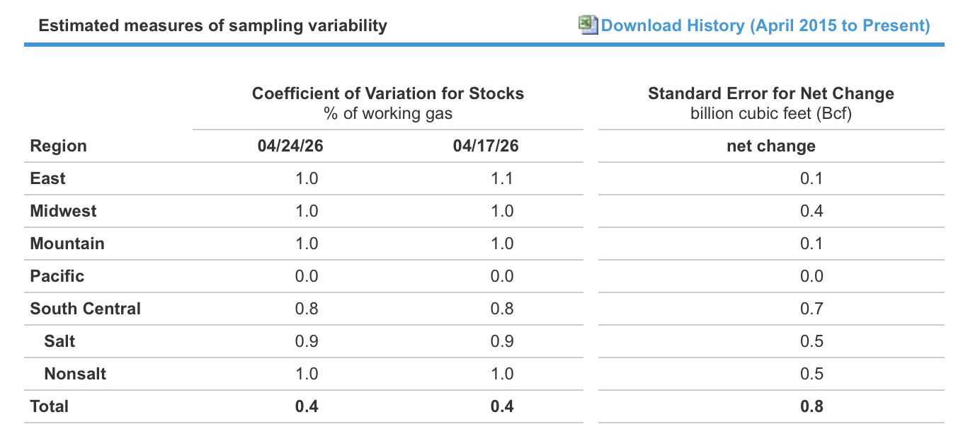Click the Total net change value 0.8
This screenshot has height=446, width=980.
click(x=811, y=406)
